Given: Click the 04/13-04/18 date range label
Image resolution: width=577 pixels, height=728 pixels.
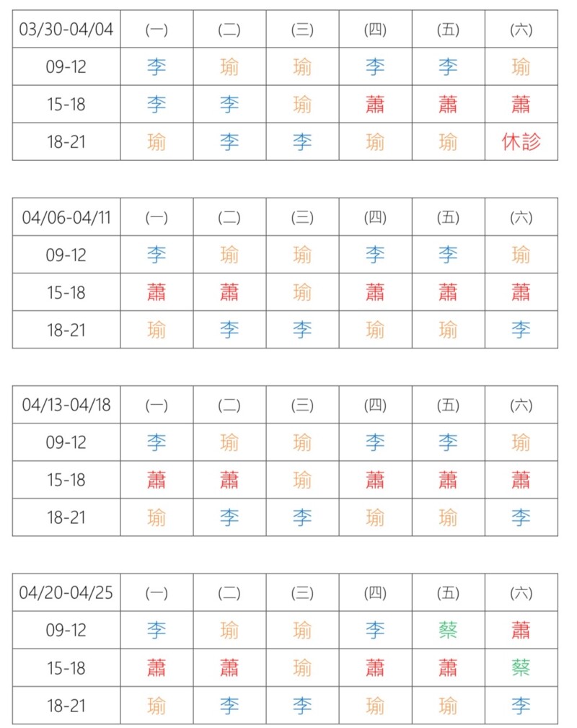Looking at the screenshot, I should click(66, 405).
